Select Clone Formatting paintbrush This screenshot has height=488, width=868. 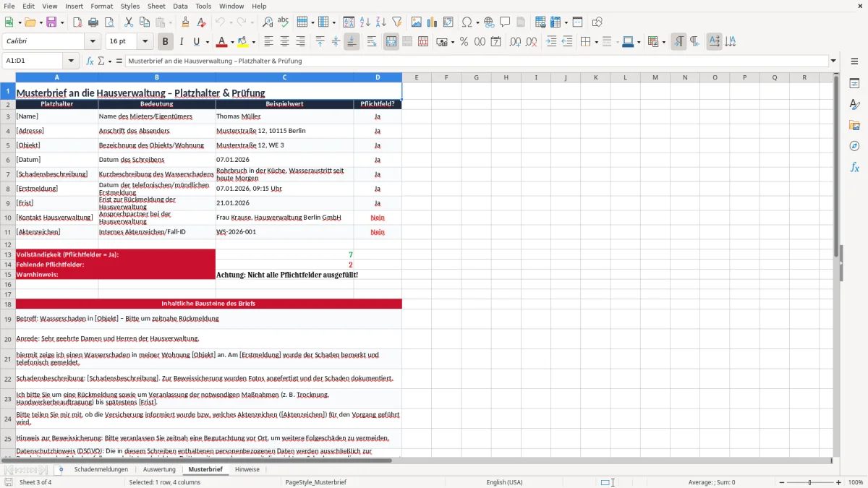pyautogui.click(x=185, y=22)
